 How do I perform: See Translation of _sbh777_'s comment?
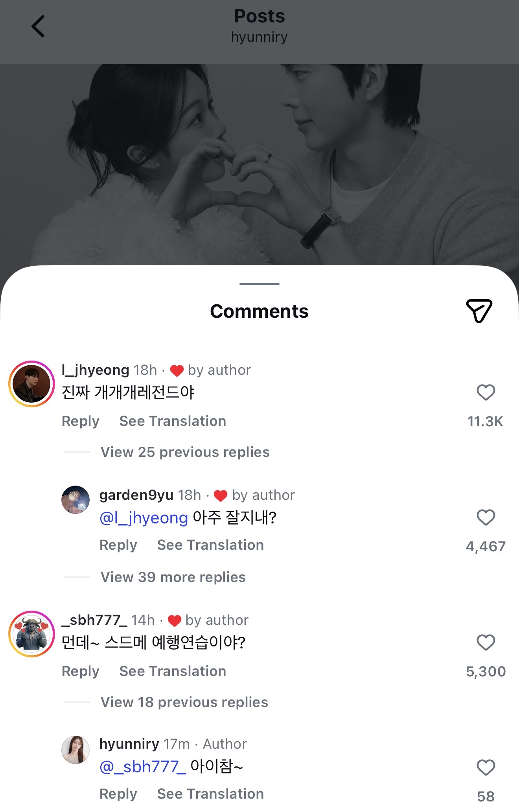[173, 671]
